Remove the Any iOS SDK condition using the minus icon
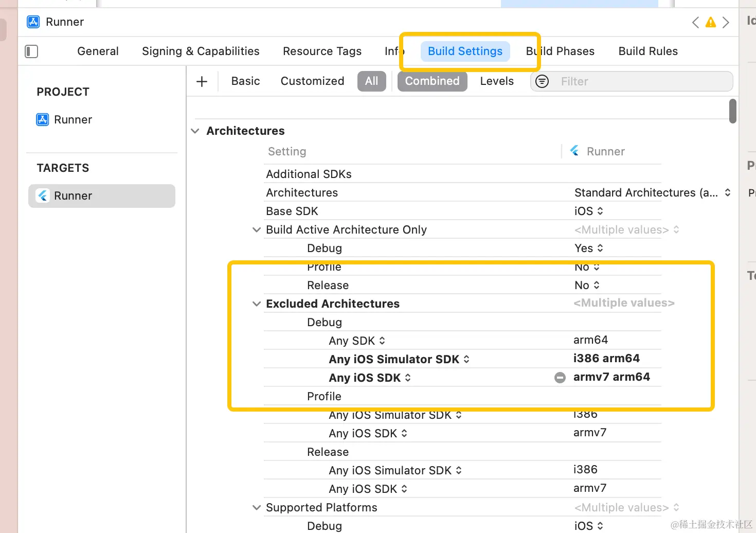The image size is (756, 533). pos(560,378)
